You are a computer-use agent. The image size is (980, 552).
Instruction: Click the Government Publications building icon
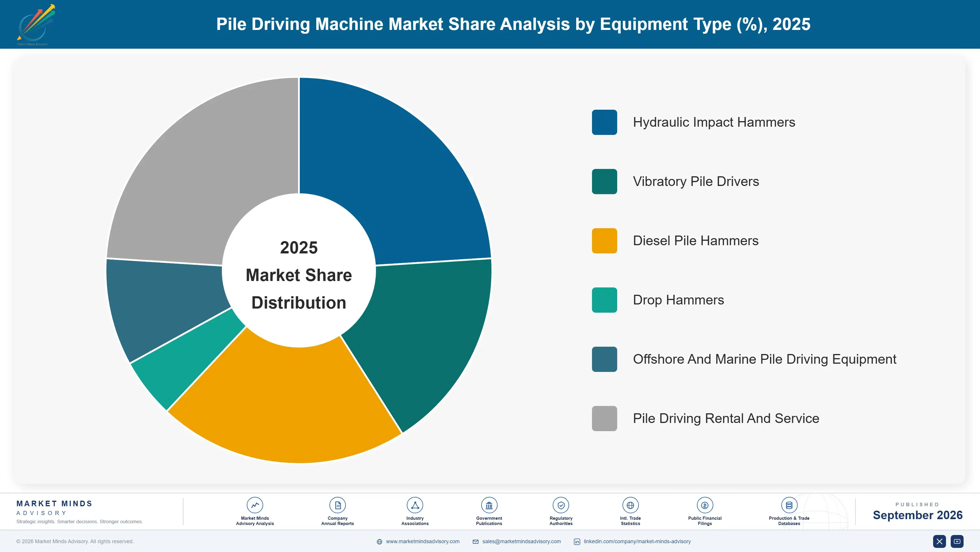coord(489,505)
